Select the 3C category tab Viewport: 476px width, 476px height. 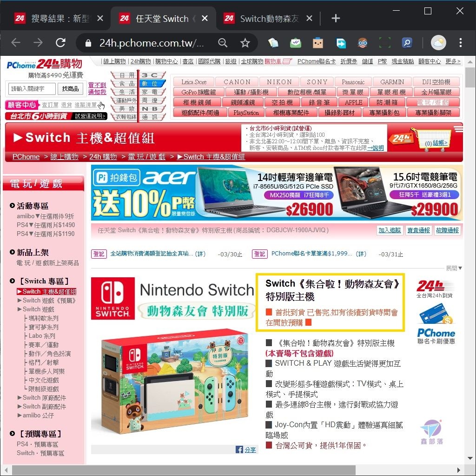pos(152,75)
